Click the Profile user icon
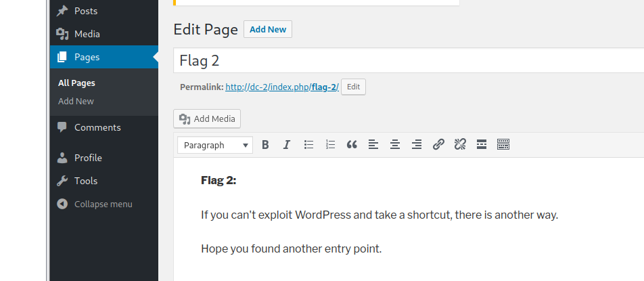This screenshot has width=644, height=281. [x=62, y=158]
